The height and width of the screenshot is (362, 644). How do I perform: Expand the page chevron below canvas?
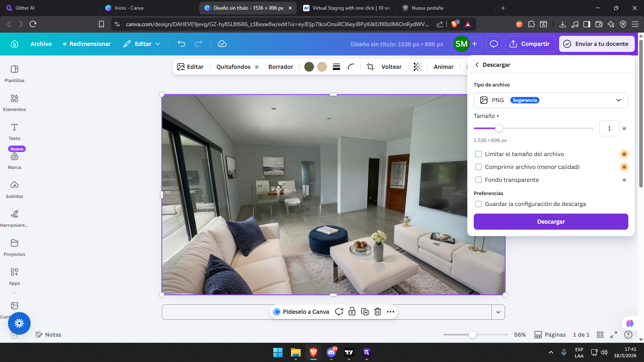pyautogui.click(x=498, y=312)
